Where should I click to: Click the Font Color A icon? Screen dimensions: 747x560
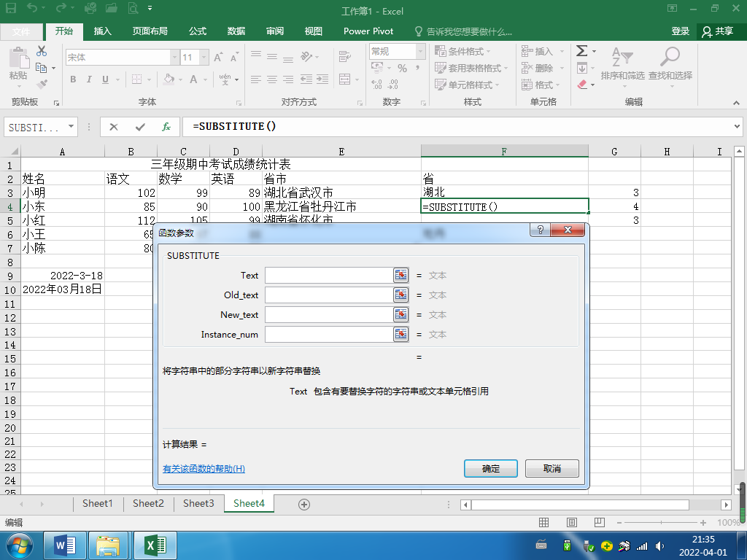[193, 79]
